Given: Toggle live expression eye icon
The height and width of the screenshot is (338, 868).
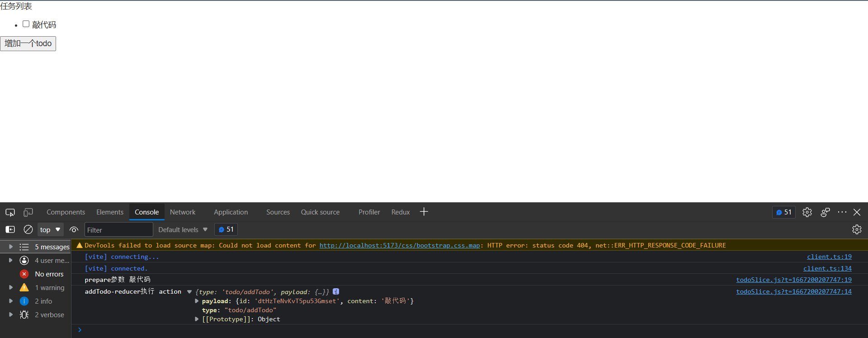Looking at the screenshot, I should point(74,229).
